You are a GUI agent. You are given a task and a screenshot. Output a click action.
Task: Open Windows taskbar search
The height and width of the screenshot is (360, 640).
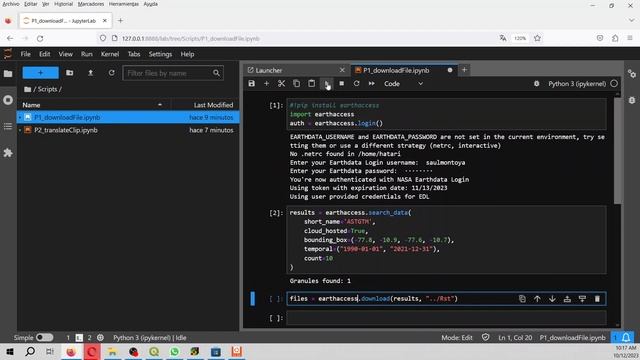[x=30, y=351]
